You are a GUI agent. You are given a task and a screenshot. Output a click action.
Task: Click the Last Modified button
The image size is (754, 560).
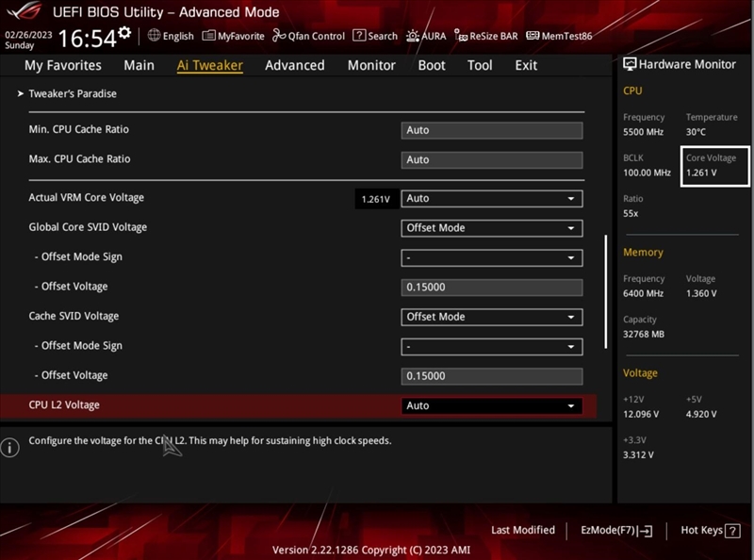[523, 530]
